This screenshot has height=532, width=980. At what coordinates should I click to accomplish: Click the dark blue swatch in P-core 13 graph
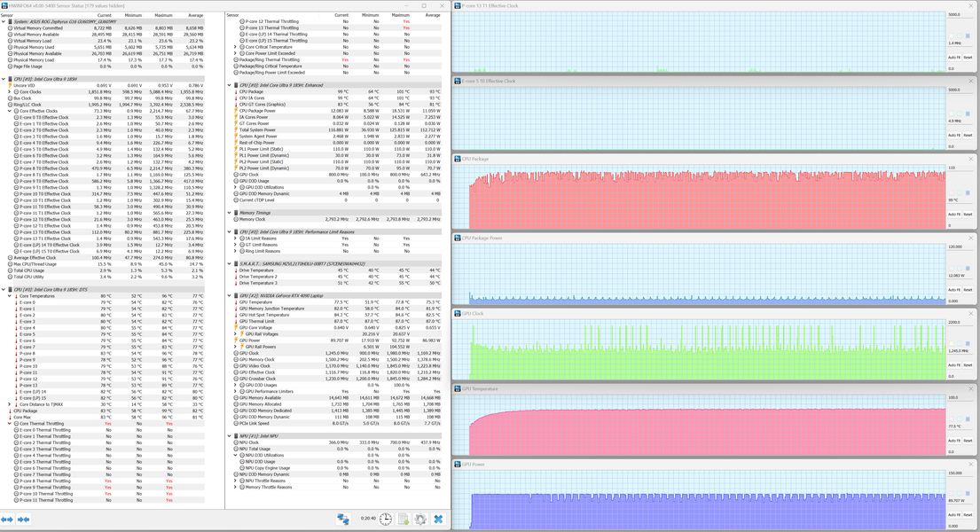point(968,36)
